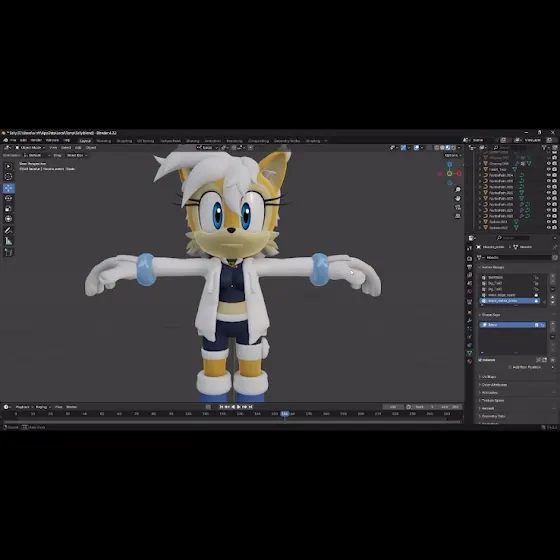This screenshot has width=560, height=560.
Task: Select the Rotate tool
Action: click(9, 198)
